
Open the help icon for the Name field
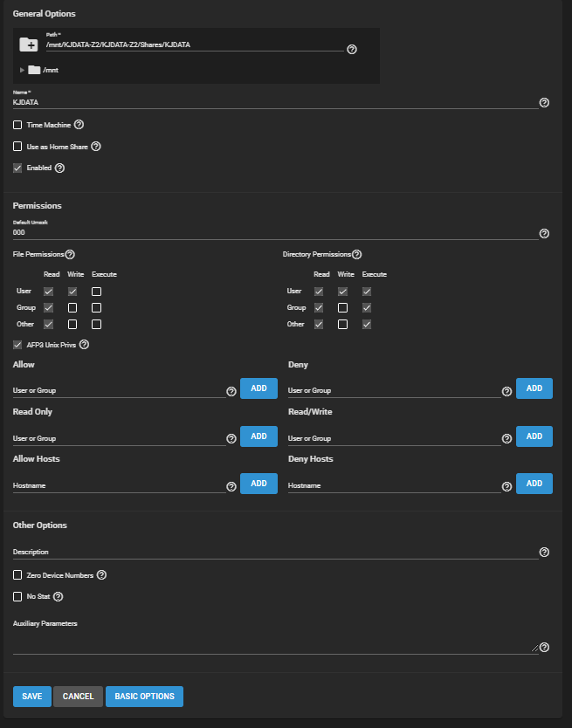[x=544, y=102]
